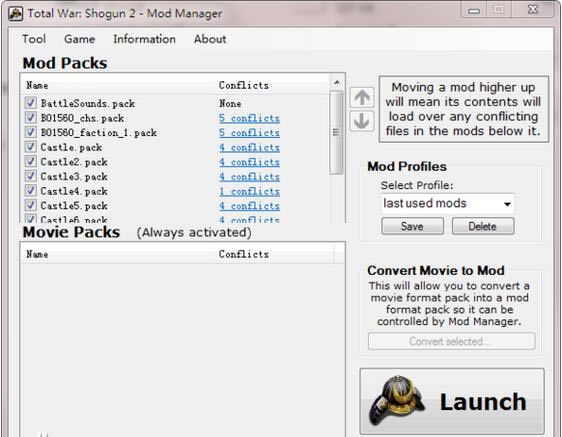This screenshot has width=562, height=437.
Task: Toggle B01560_chs.pack checkbox
Action: [x=31, y=118]
